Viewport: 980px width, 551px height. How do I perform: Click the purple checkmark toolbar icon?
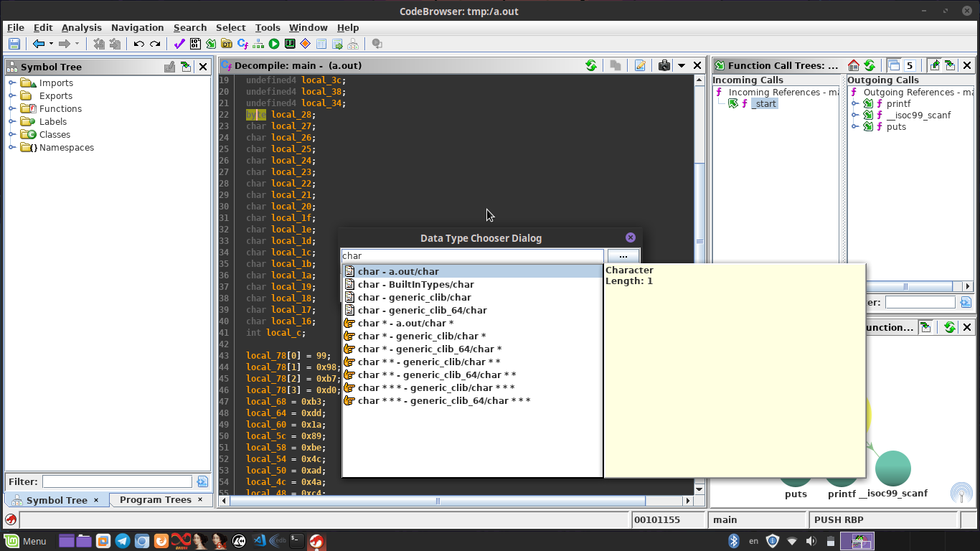coord(179,44)
